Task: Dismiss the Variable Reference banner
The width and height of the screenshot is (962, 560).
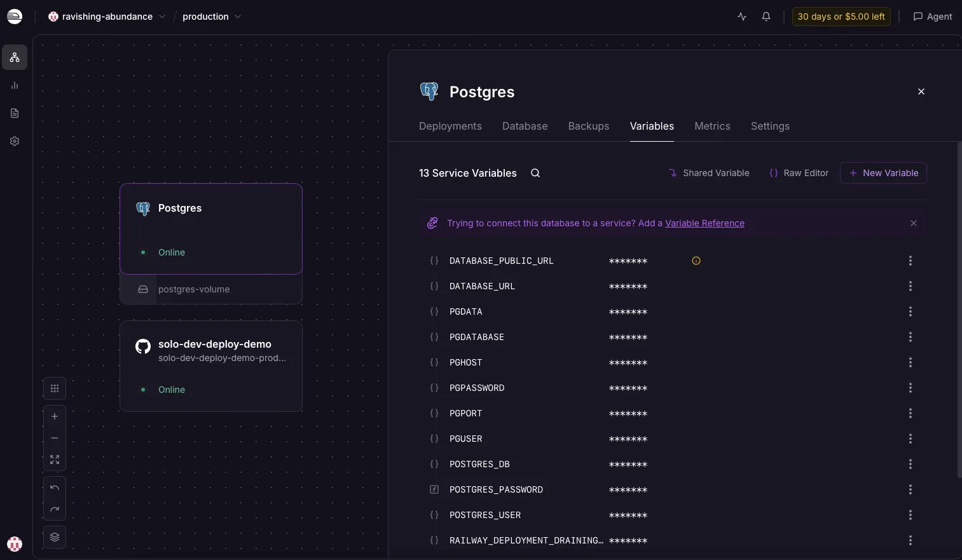Action: pos(914,223)
